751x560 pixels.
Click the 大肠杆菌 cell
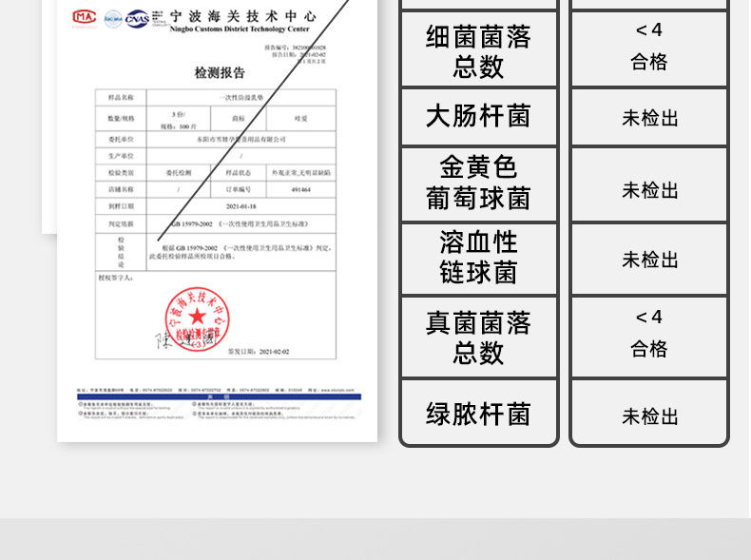pyautogui.click(x=478, y=116)
